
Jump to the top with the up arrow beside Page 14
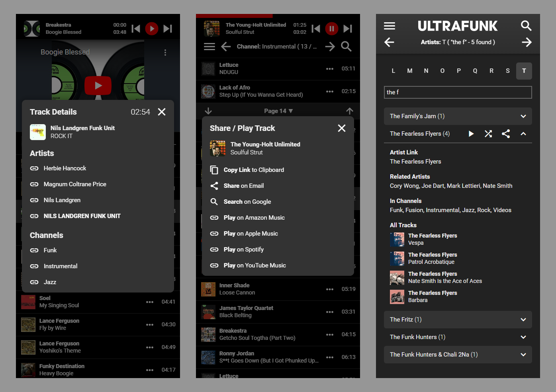click(x=350, y=111)
